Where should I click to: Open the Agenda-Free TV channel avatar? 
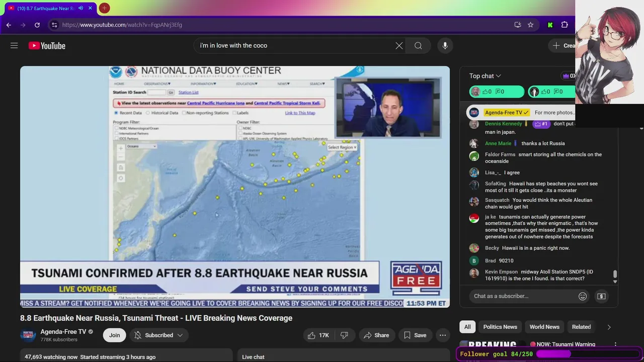click(x=28, y=335)
